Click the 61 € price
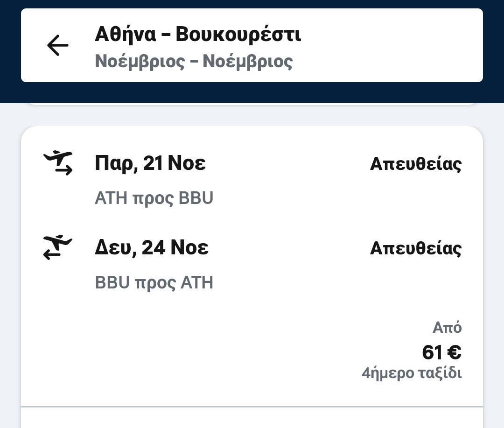This screenshot has width=504, height=428. click(x=441, y=352)
